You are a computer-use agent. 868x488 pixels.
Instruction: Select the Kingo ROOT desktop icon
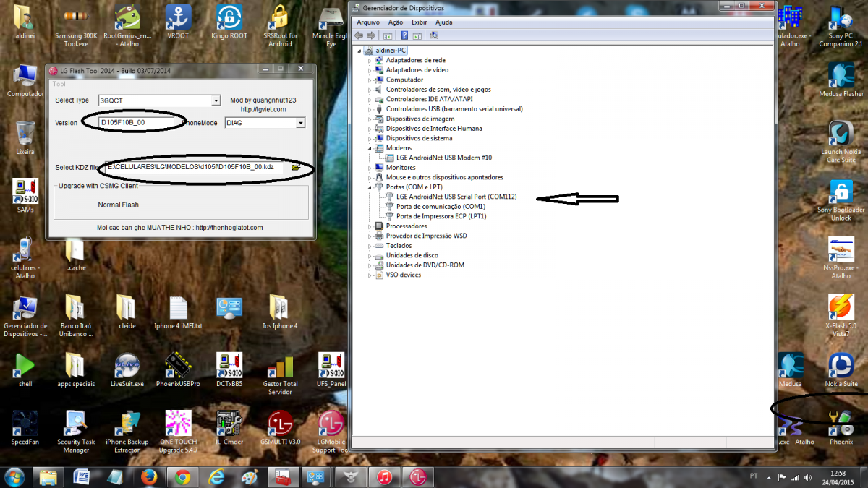tap(229, 23)
